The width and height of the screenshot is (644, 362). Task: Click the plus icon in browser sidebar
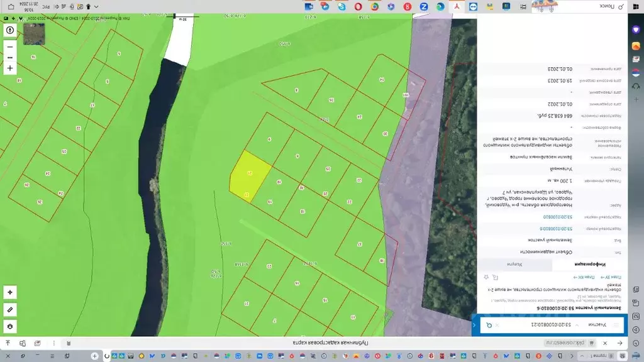636,99
